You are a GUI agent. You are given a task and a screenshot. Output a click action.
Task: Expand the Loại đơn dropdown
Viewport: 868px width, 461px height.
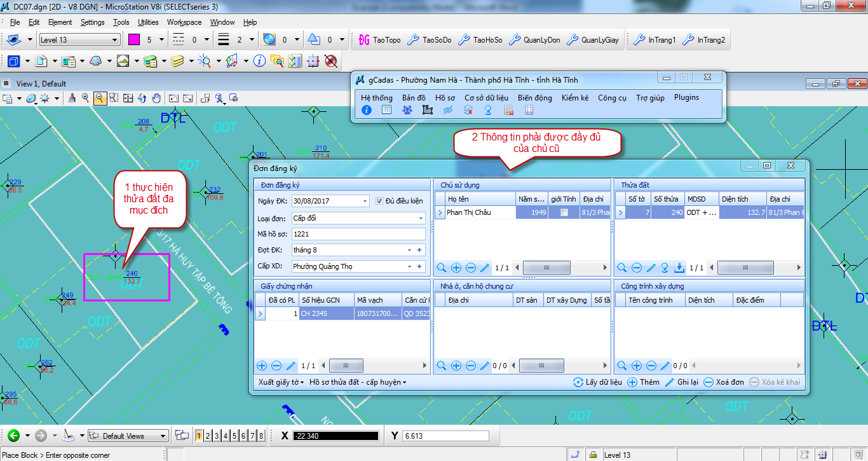[421, 218]
